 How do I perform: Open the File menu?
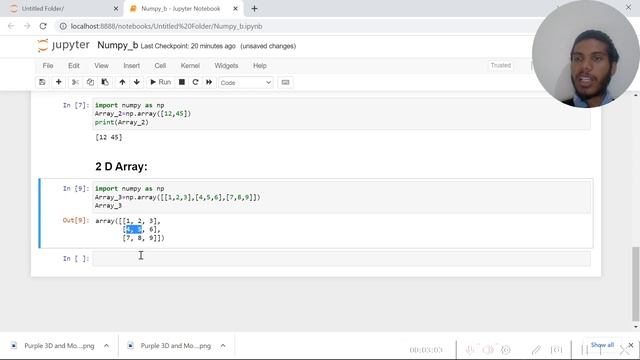pyautogui.click(x=48, y=66)
